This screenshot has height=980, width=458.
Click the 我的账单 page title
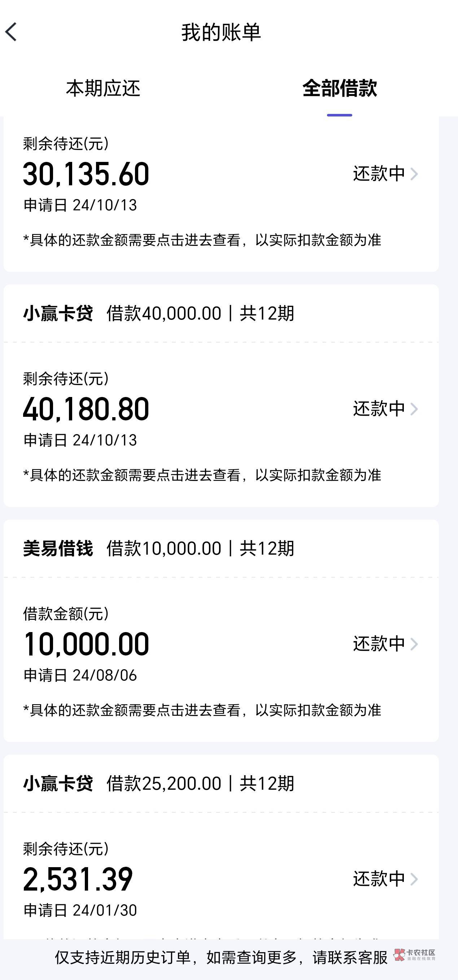(x=221, y=32)
